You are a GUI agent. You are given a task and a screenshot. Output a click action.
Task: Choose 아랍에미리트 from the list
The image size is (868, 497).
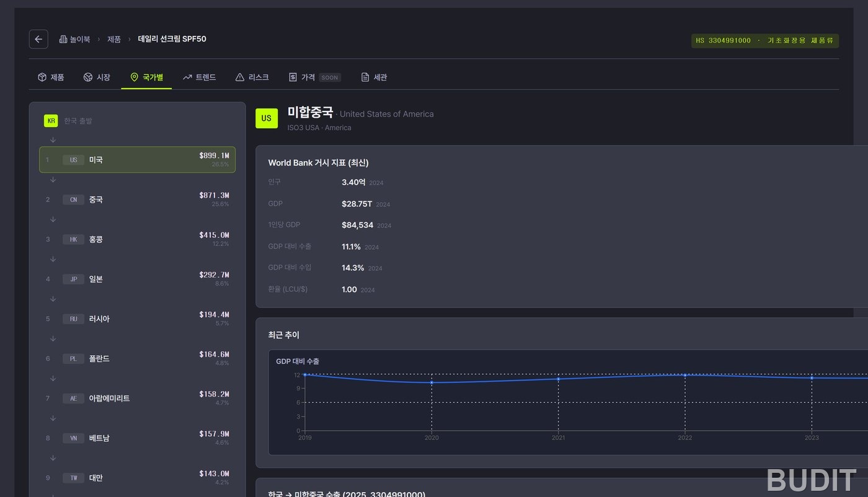pyautogui.click(x=137, y=398)
